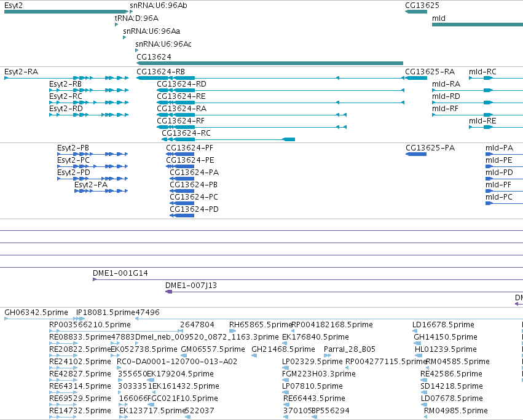Click the Parral_28_B05 EST

pyautogui.click(x=328, y=356)
